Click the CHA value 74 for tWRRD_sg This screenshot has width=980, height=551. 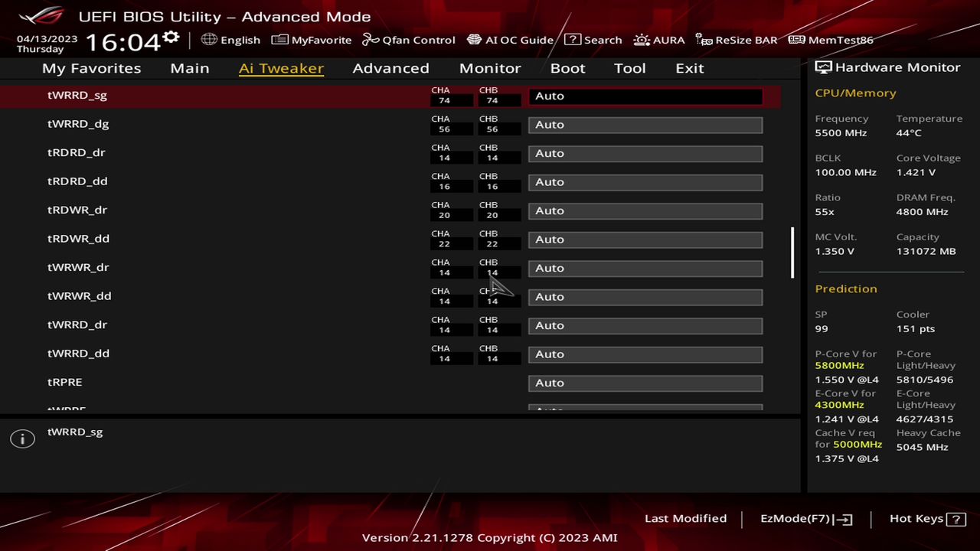click(444, 100)
